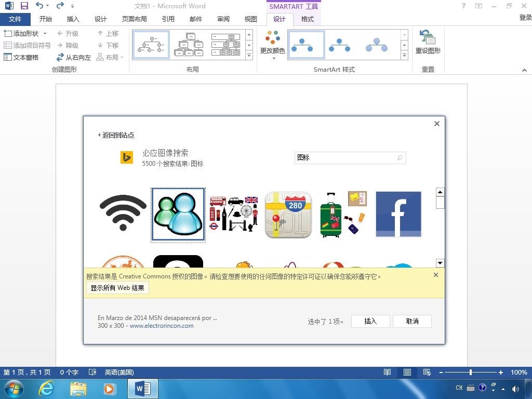532x399 pixels.
Task: Collapse the ribbon with the chevron arrow
Action: pyautogui.click(x=524, y=70)
